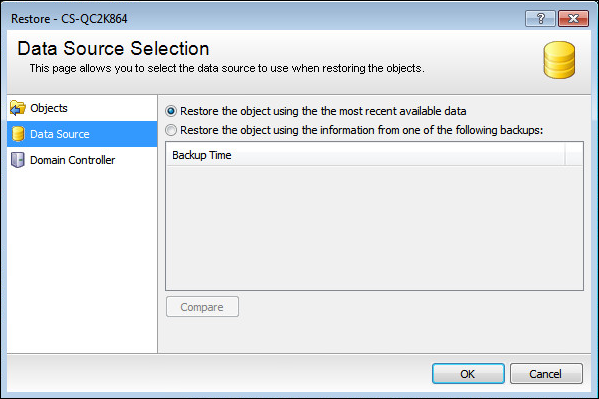Screen dimensions: 599x399
Task: Click the yellow Data Source cylinder icon in sidebar
Action: pos(18,134)
